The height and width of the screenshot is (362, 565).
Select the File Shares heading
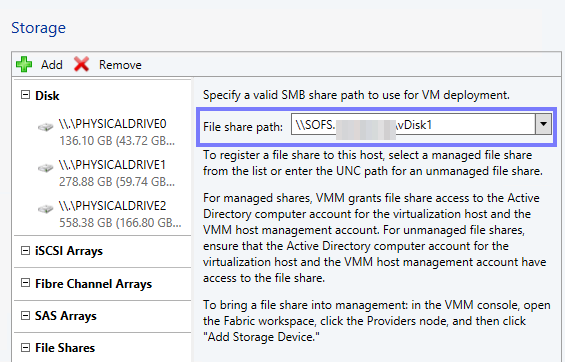(65, 348)
